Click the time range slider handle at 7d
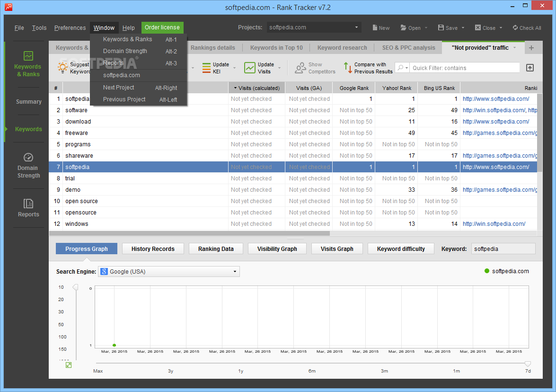556x392 pixels. pos(528,364)
